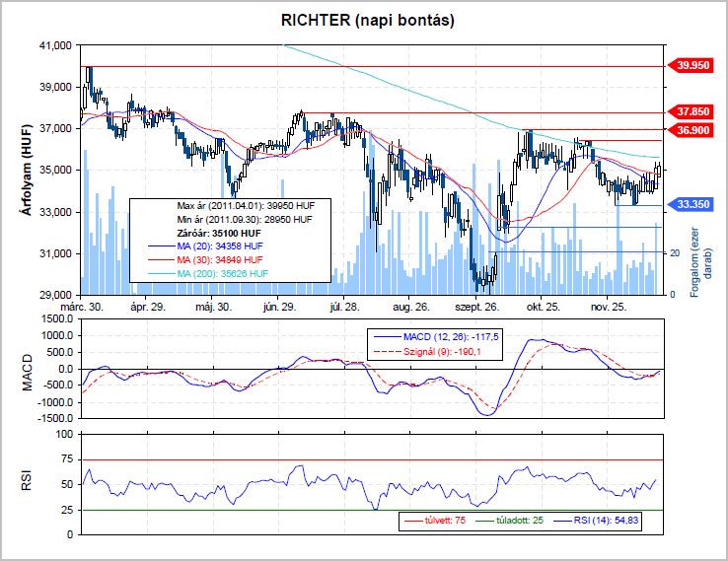Click the RSI panel axis label
This screenshot has height=561, width=728.
tap(27, 481)
